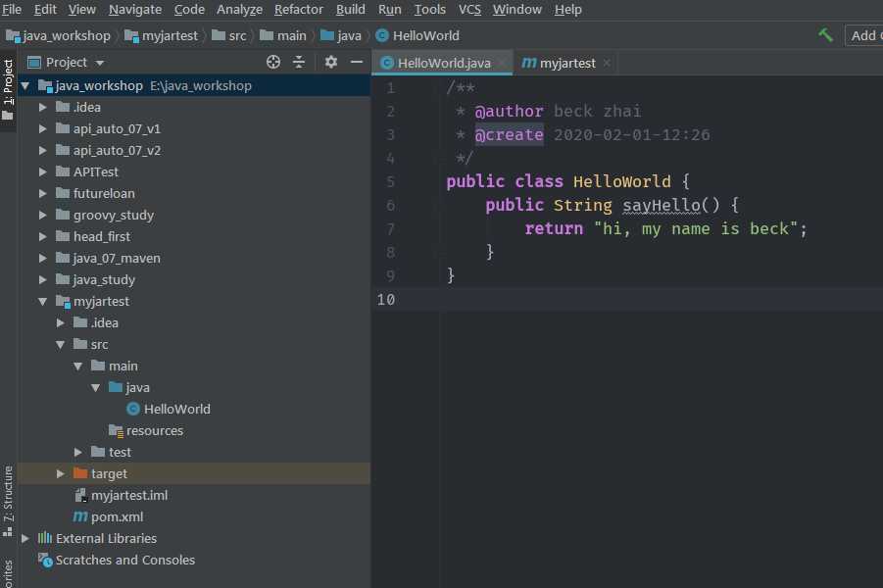Open the Navigate menu
883x588 pixels.
tap(135, 10)
